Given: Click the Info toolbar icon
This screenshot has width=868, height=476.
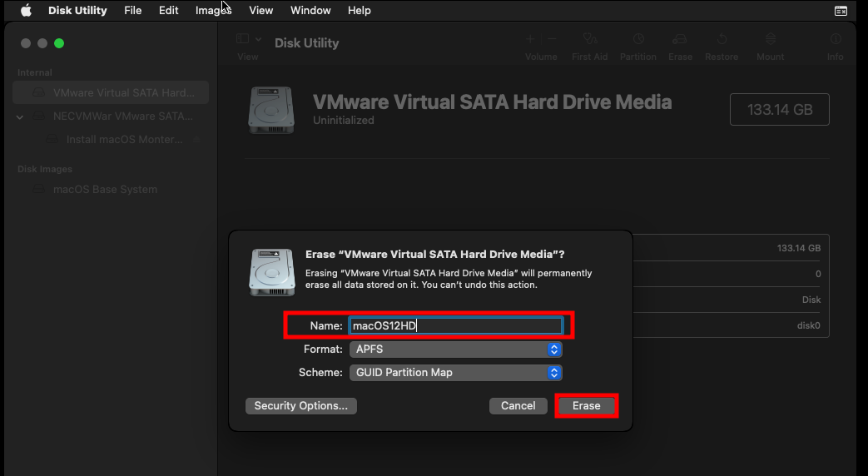Looking at the screenshot, I should click(836, 39).
